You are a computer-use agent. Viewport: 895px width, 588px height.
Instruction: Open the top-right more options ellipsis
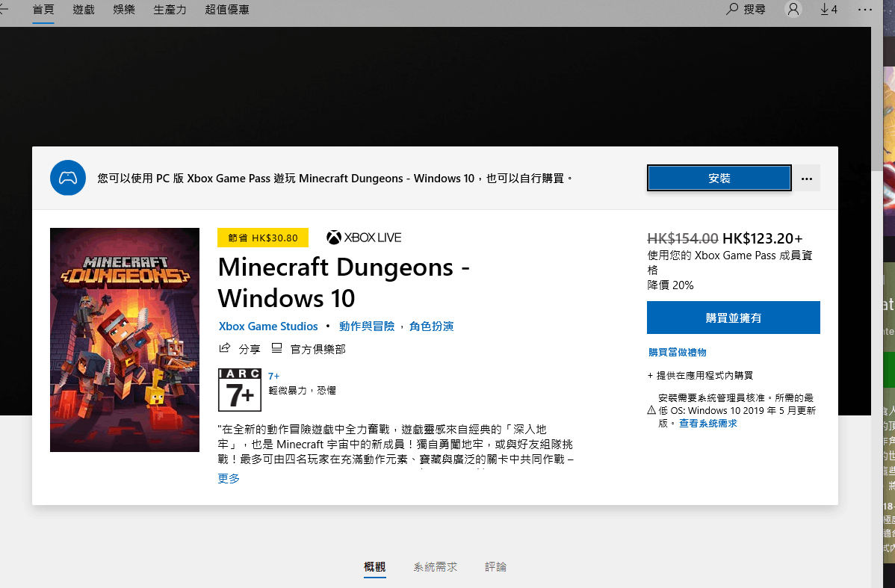(x=865, y=9)
